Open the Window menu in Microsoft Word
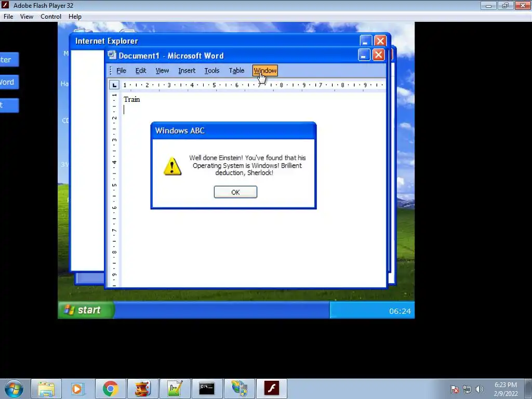The width and height of the screenshot is (532, 399). pos(265,71)
